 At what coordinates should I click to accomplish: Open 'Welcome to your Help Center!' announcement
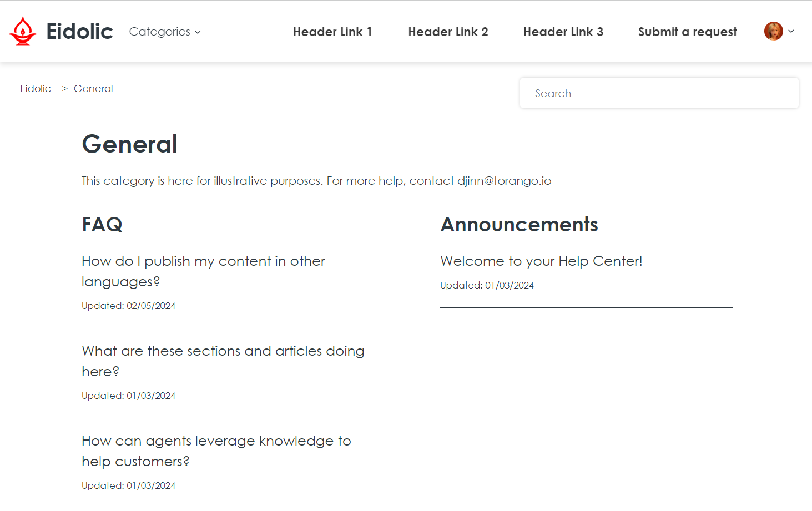(541, 261)
